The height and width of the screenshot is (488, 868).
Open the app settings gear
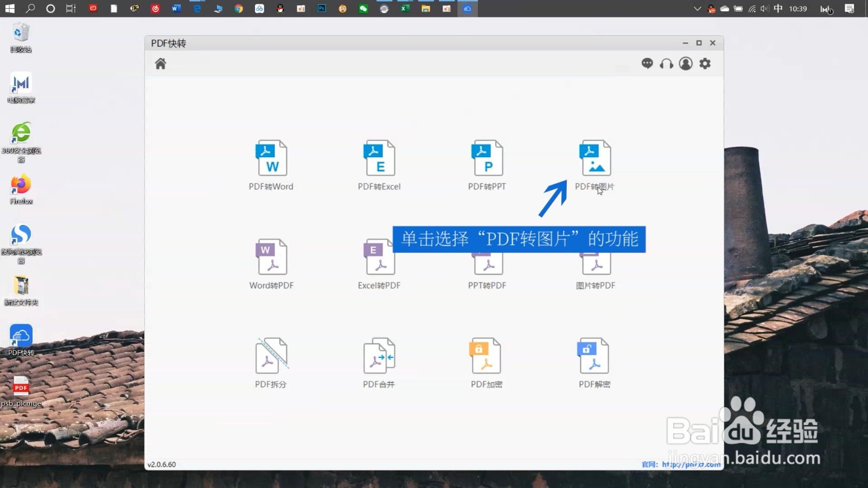point(705,63)
